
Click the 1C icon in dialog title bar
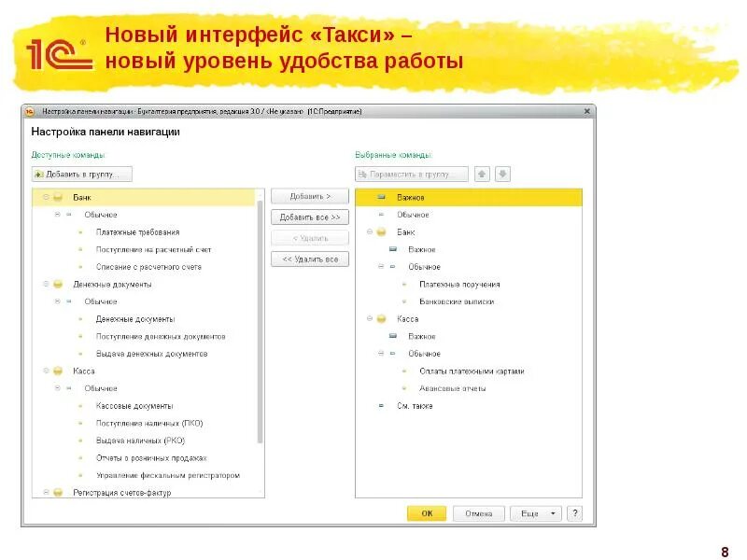[30, 111]
